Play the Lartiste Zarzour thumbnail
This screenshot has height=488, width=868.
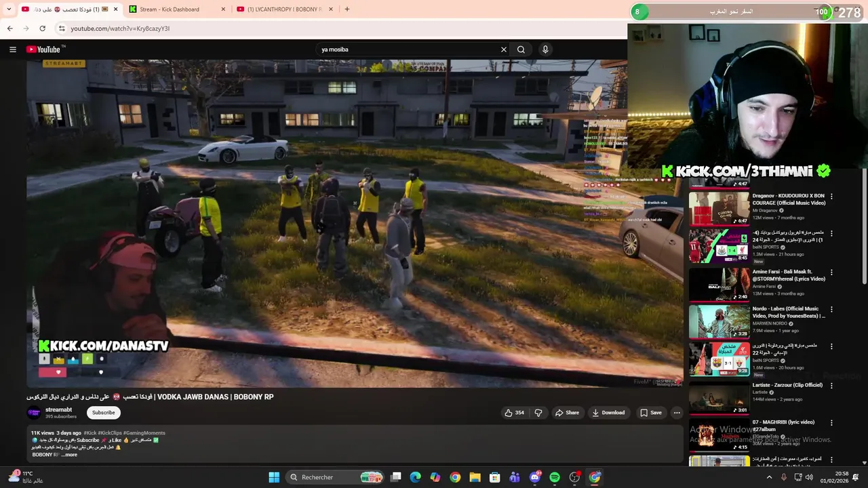(x=719, y=397)
